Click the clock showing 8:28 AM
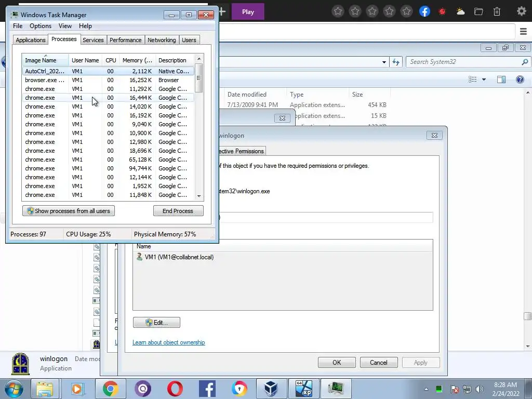Viewport: 532px width, 399px height. [506, 385]
